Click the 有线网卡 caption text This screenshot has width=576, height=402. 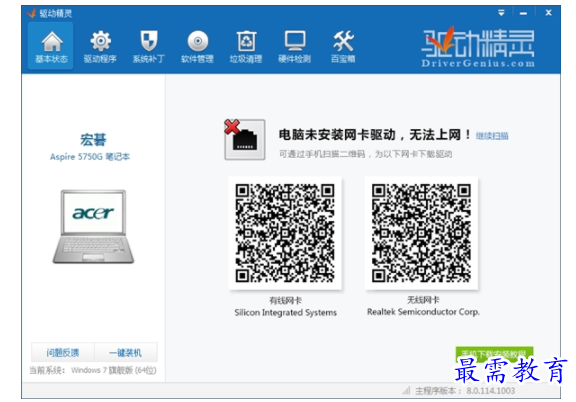coord(285,301)
